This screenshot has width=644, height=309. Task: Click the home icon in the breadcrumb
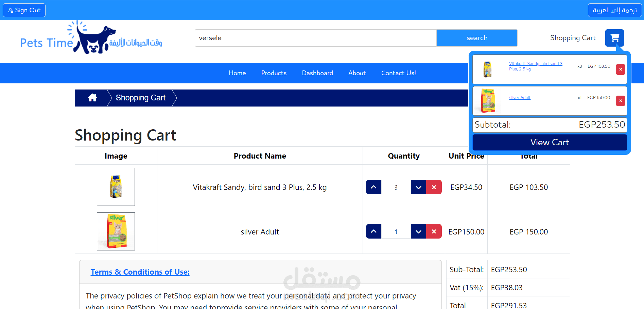pos(92,98)
